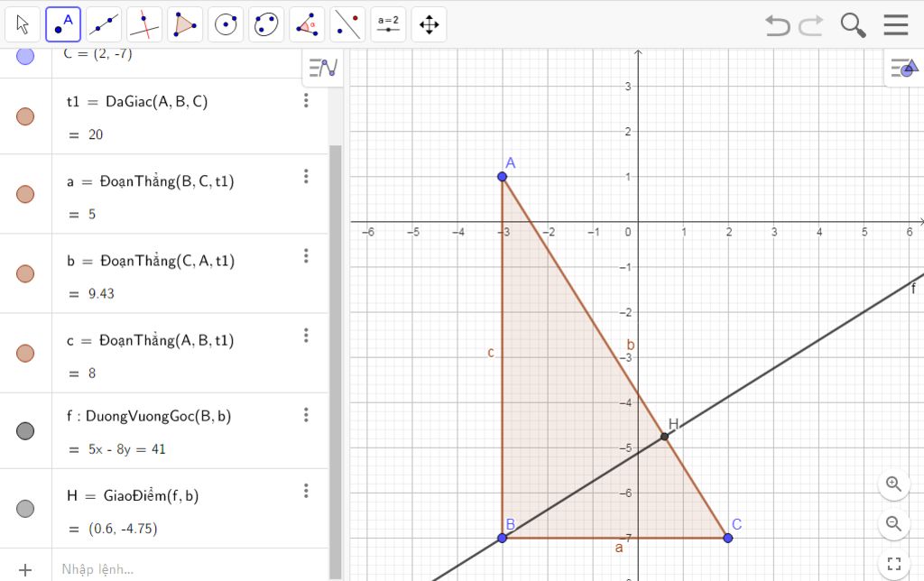Open more options for t1 row

click(x=306, y=100)
